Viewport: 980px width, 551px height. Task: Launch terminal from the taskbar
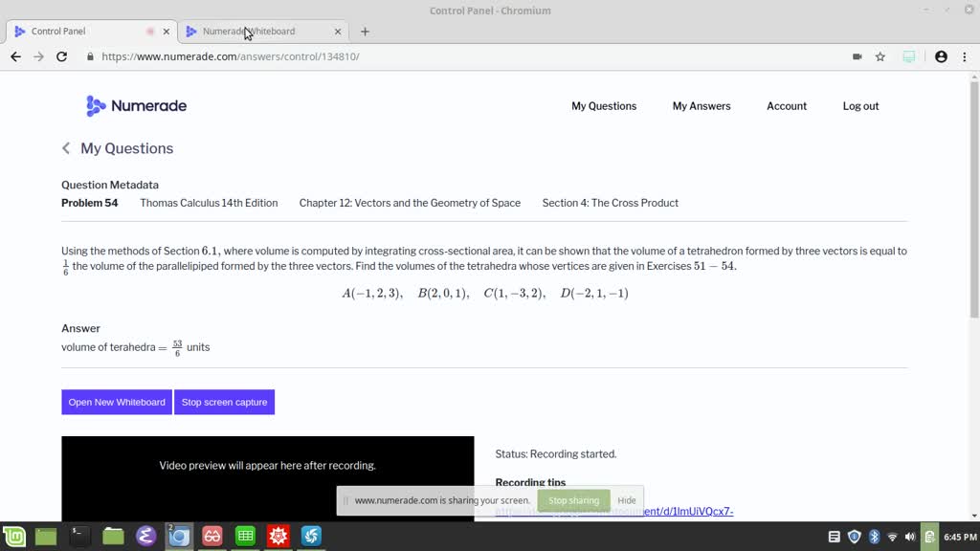point(80,537)
